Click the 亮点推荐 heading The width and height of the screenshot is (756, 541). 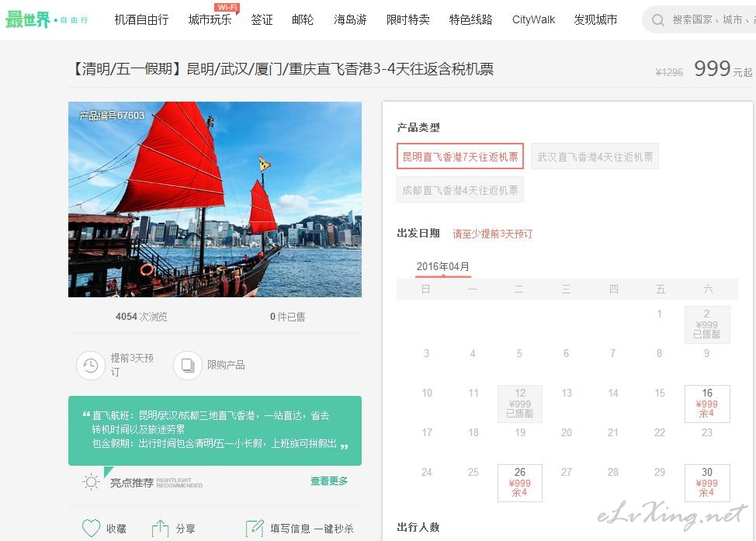coord(132,483)
